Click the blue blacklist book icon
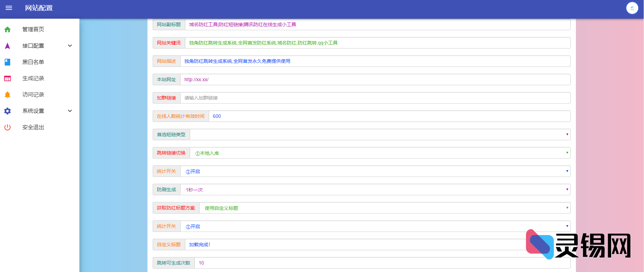The height and width of the screenshot is (272, 644). (x=7, y=62)
